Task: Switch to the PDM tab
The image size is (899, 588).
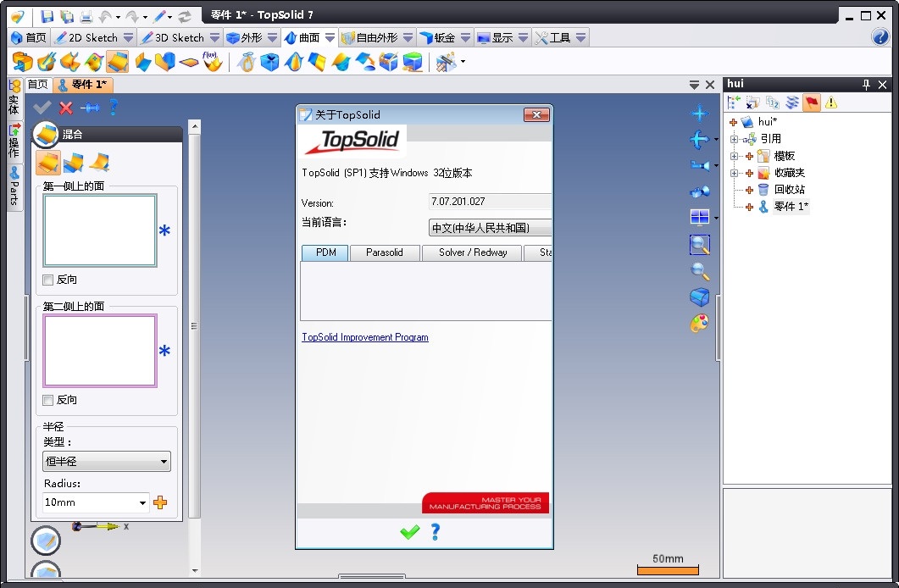Action: [x=325, y=252]
